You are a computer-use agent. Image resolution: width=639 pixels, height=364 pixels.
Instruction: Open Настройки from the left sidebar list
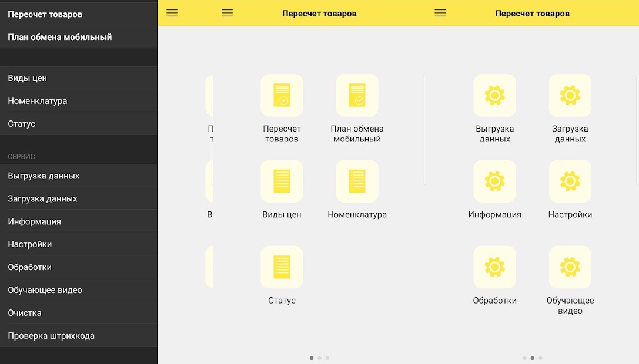pos(30,244)
